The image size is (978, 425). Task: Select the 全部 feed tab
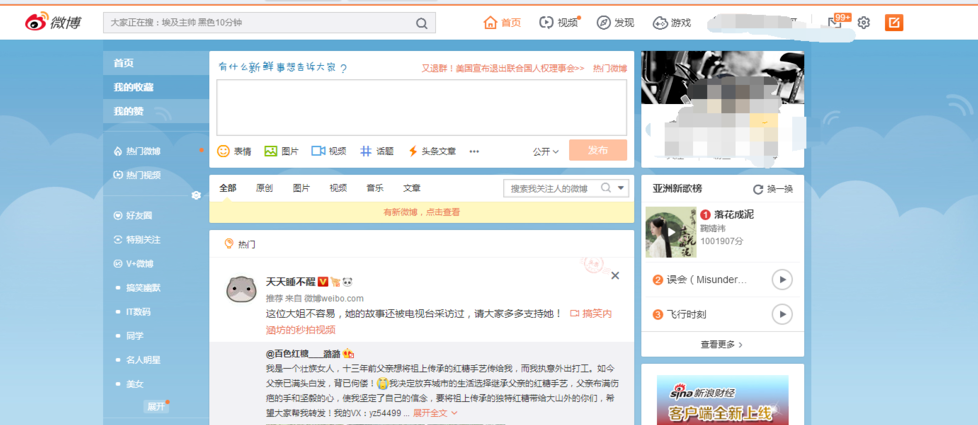228,188
